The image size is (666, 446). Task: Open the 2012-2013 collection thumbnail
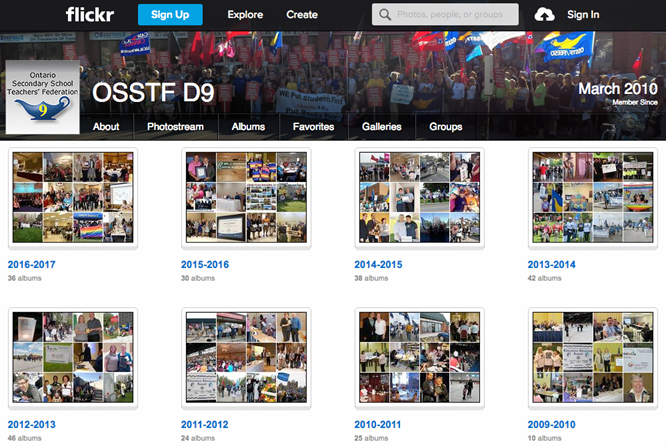click(x=73, y=358)
